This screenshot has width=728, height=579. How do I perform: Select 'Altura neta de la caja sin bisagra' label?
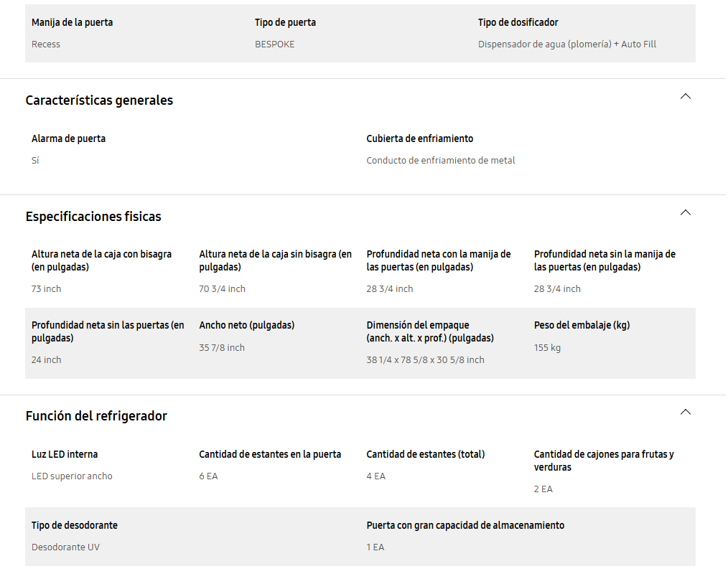(x=275, y=260)
